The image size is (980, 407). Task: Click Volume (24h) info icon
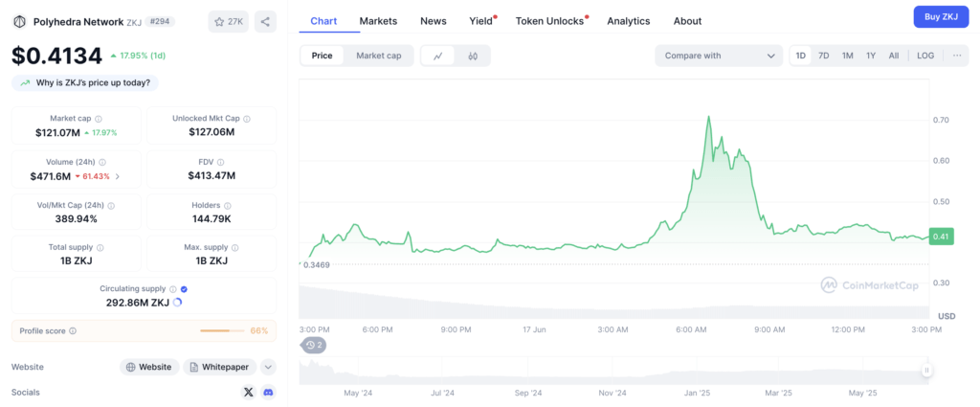102,162
